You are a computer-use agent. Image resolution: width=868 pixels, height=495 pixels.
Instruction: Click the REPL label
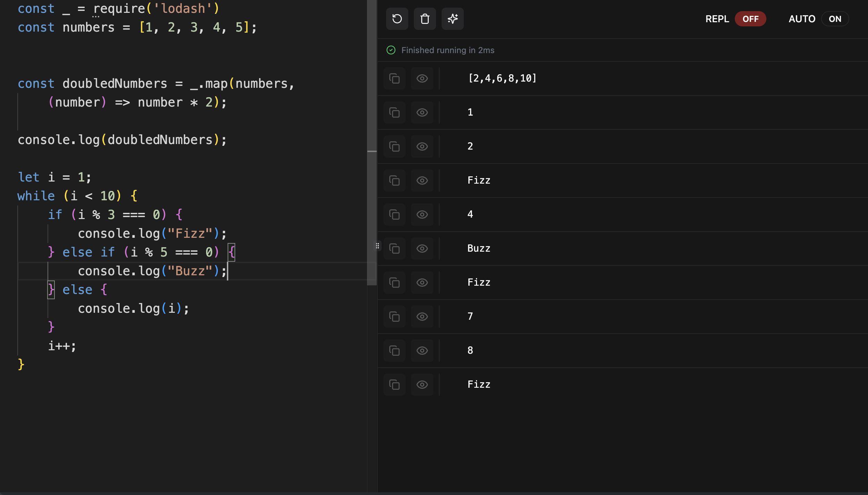tap(717, 19)
